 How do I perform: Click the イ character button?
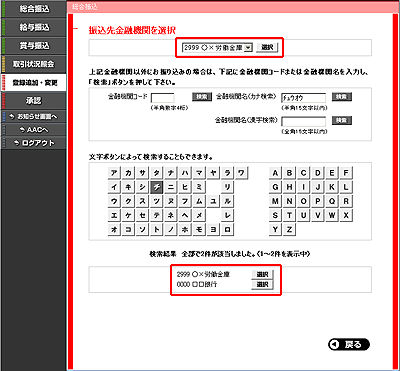(114, 187)
